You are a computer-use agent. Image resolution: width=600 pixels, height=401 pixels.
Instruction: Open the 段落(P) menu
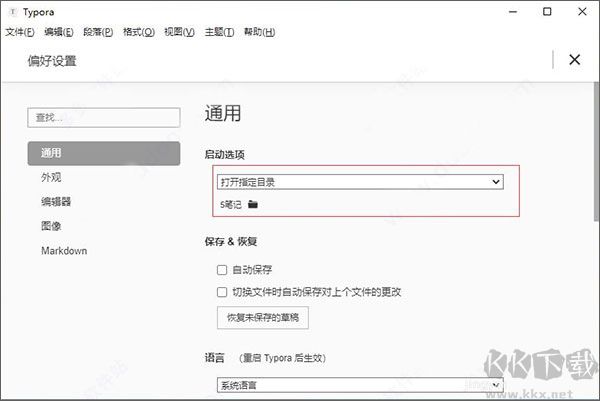(x=98, y=32)
